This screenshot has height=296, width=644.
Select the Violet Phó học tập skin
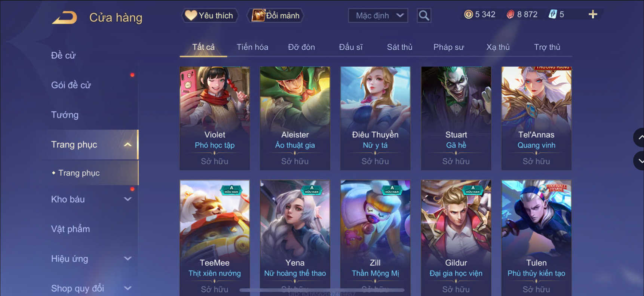[x=215, y=118]
